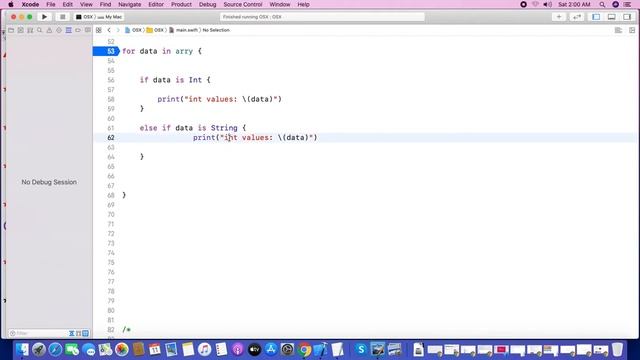Open Spotlight search in the menu bar
640x360 pixels.
[602, 4]
